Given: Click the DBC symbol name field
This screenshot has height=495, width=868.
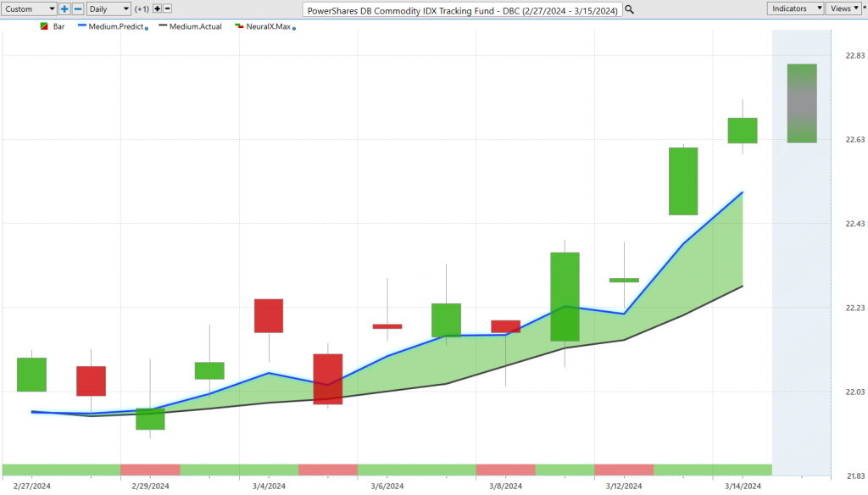Looking at the screenshot, I should pyautogui.click(x=463, y=10).
